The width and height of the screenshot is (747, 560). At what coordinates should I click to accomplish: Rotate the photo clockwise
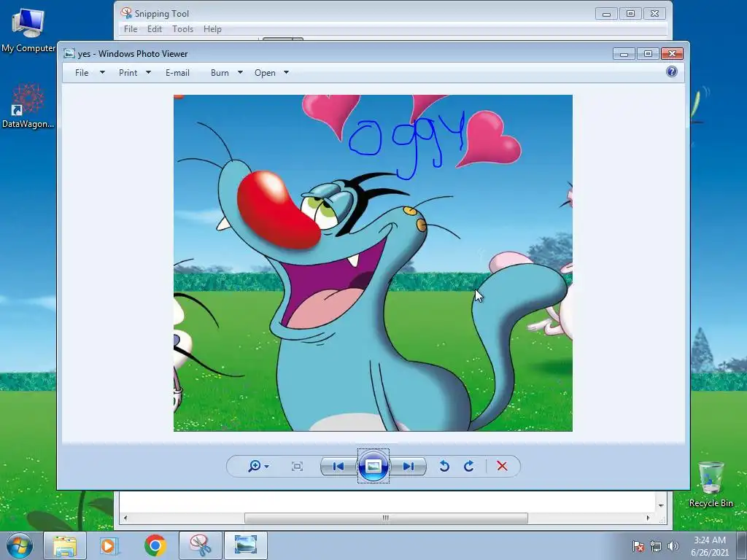tap(469, 466)
